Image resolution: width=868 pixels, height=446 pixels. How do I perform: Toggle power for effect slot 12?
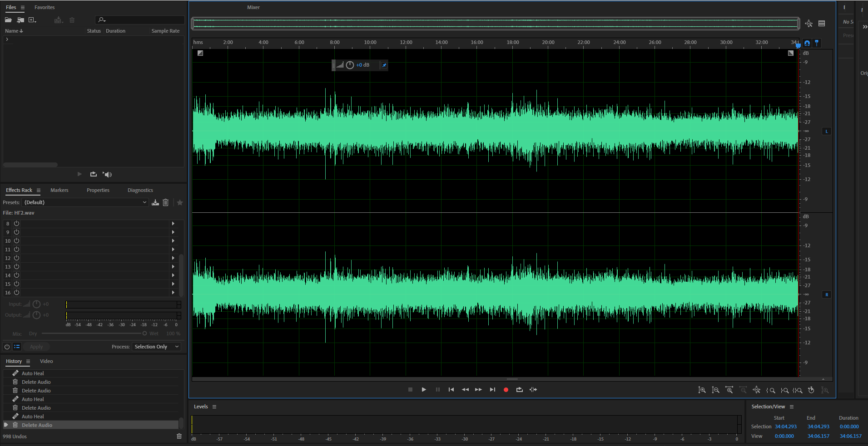17,258
